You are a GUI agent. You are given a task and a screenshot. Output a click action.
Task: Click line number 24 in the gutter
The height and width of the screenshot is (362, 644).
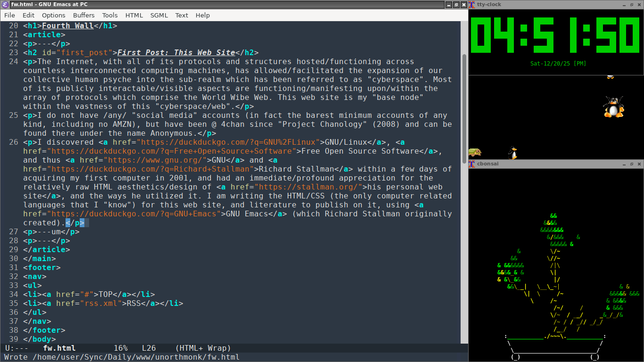click(13, 62)
